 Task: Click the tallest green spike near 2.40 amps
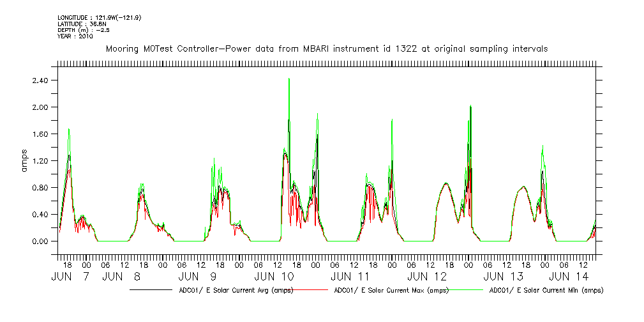pos(289,80)
